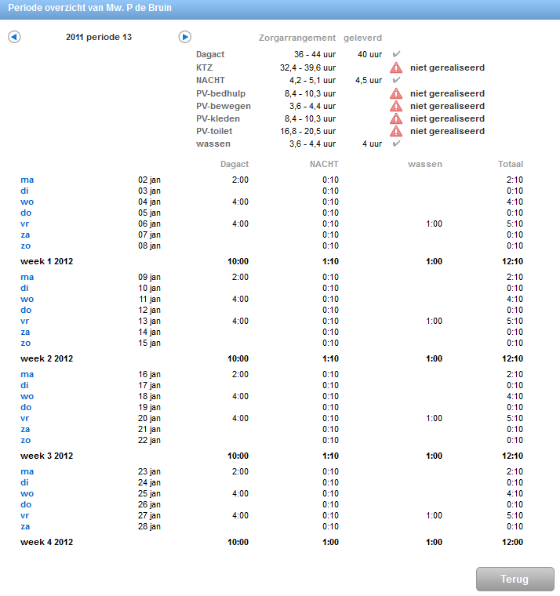
Task: Open the 'zo' link for 15 jan
Action: point(25,343)
